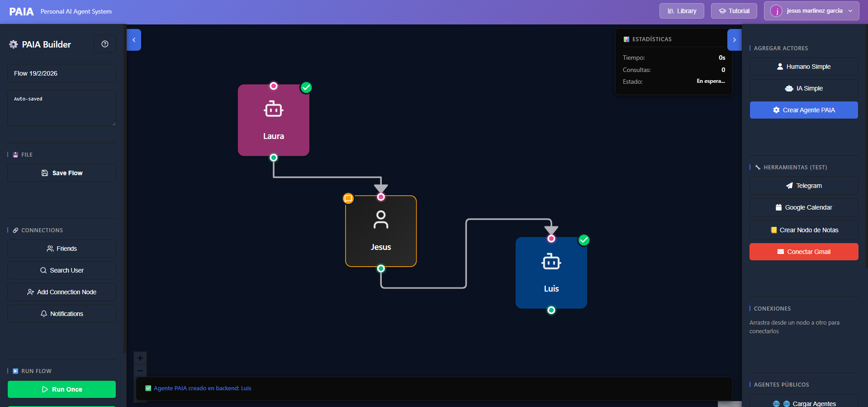Click Crear Nodo de Notas
This screenshot has height=407, width=868.
(804, 230)
